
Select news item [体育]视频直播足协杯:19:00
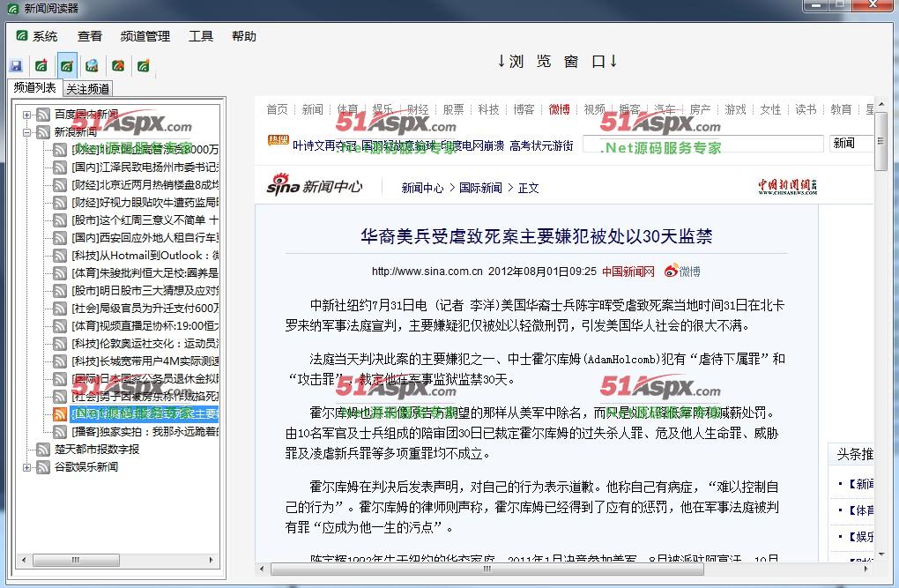145,326
